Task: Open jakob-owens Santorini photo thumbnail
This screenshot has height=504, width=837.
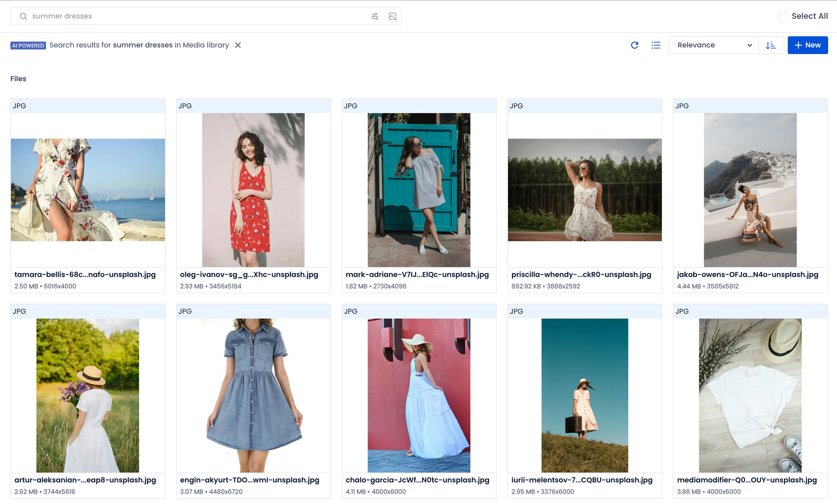Action: point(750,190)
